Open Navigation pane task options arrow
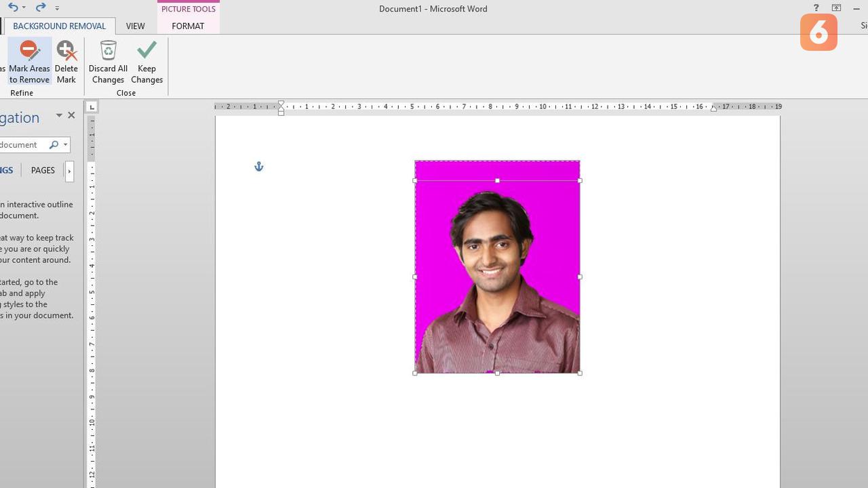868x488 pixels. tap(59, 116)
